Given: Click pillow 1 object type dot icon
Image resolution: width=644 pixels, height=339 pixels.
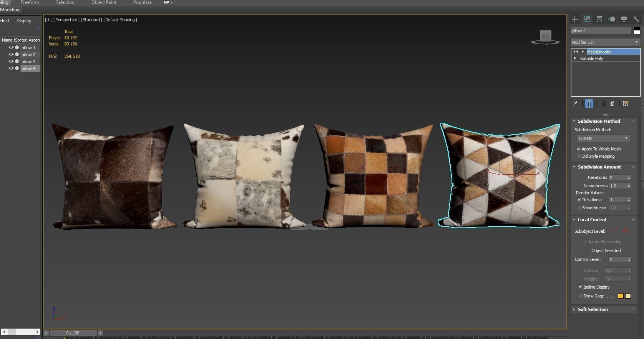Looking at the screenshot, I should 17,48.
